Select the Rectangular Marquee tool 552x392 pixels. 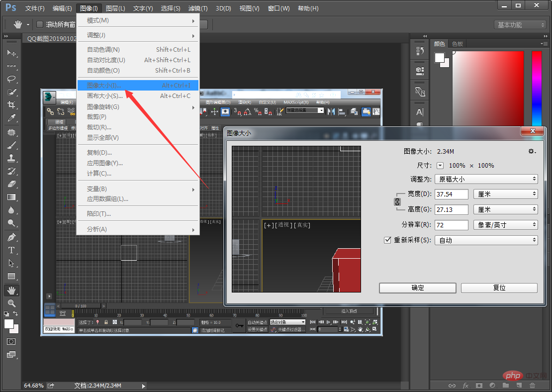pos(11,66)
